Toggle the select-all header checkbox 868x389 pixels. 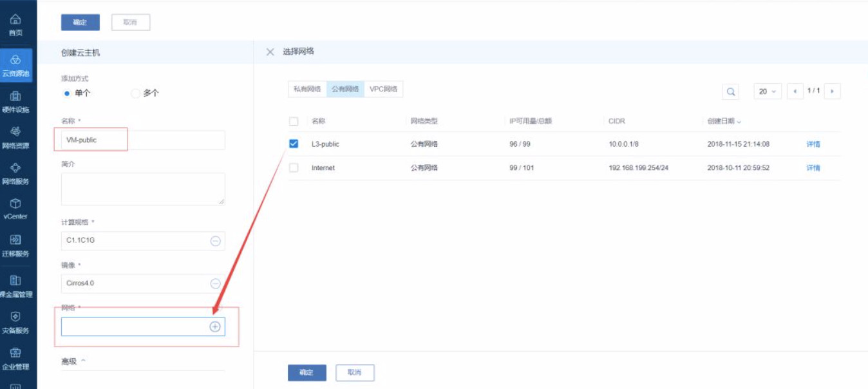pyautogui.click(x=294, y=121)
